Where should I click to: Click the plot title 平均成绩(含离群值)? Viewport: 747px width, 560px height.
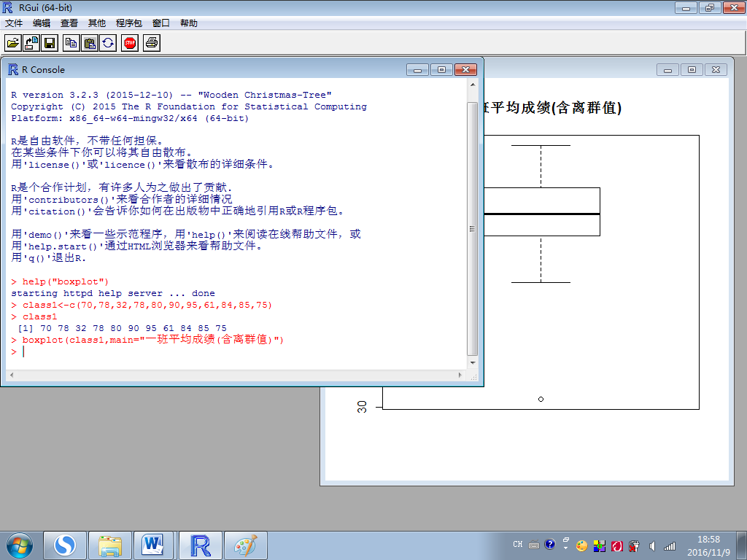(x=553, y=108)
